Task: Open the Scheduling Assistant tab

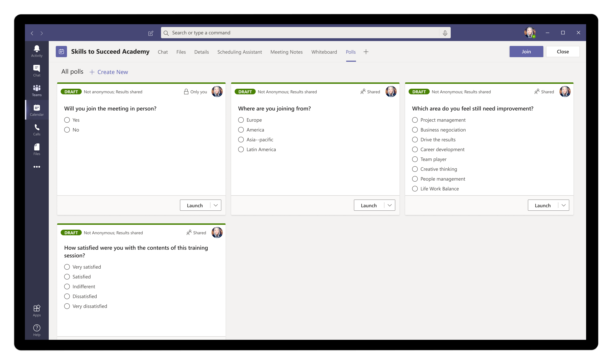Action: pos(240,52)
